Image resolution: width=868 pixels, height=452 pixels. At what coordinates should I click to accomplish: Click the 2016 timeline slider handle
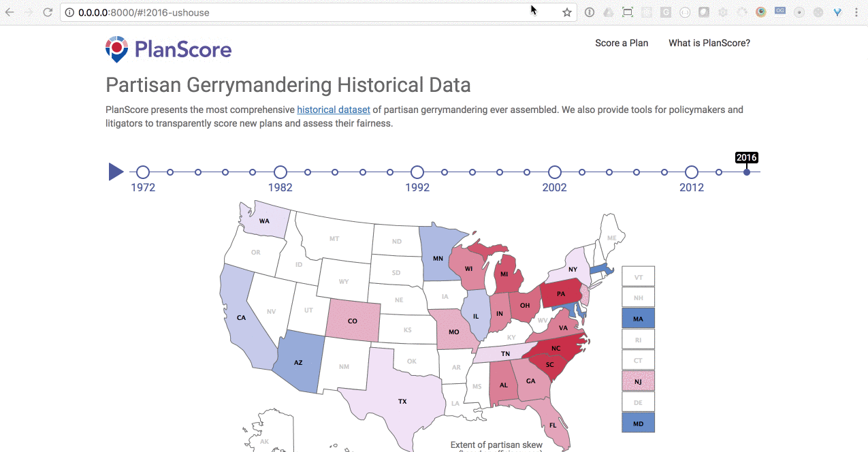coord(746,172)
